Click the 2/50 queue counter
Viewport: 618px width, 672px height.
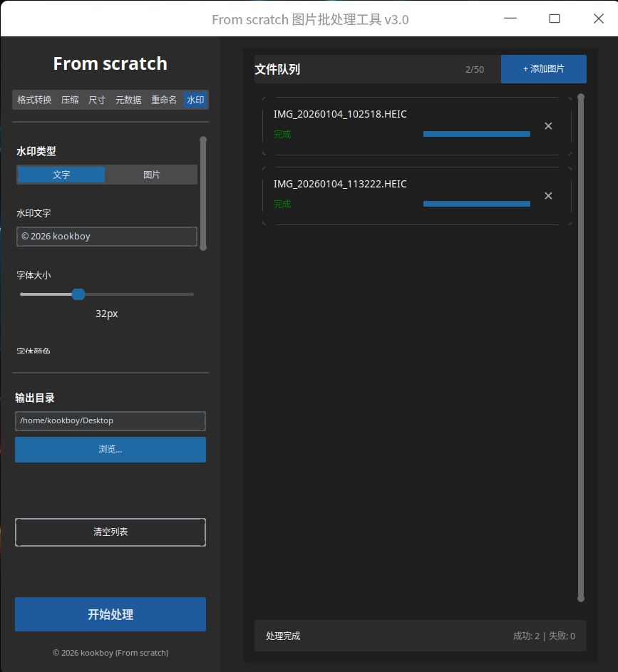[475, 69]
